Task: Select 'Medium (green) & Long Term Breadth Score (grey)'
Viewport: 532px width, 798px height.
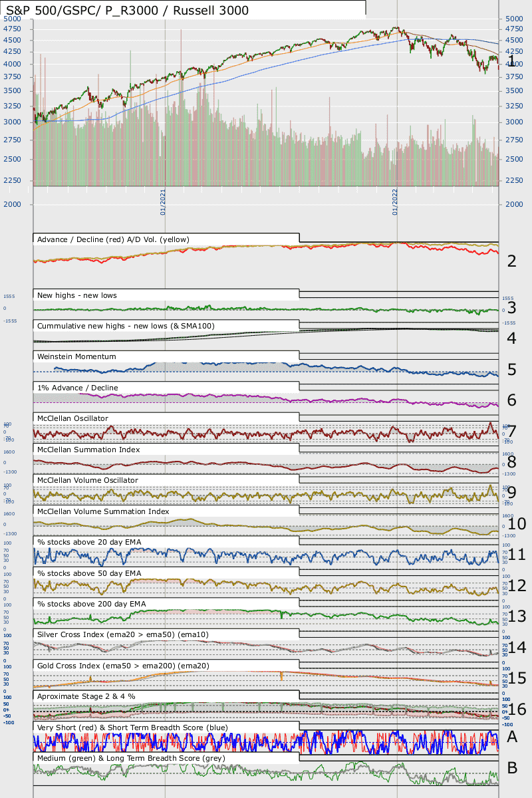Action: [x=131, y=758]
